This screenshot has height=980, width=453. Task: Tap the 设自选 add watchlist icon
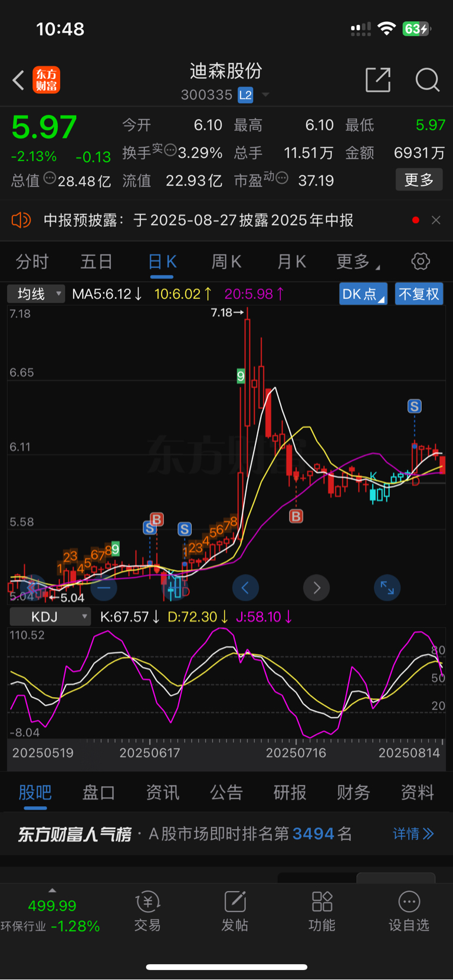(409, 911)
